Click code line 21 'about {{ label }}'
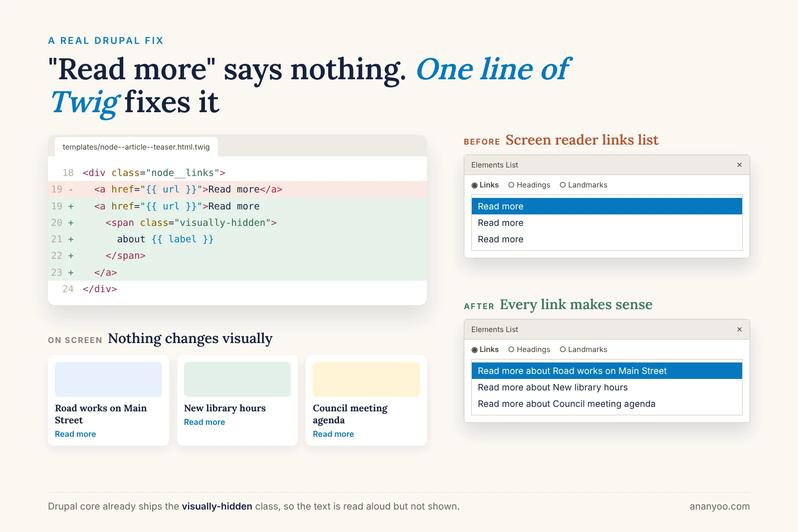 coord(237,239)
